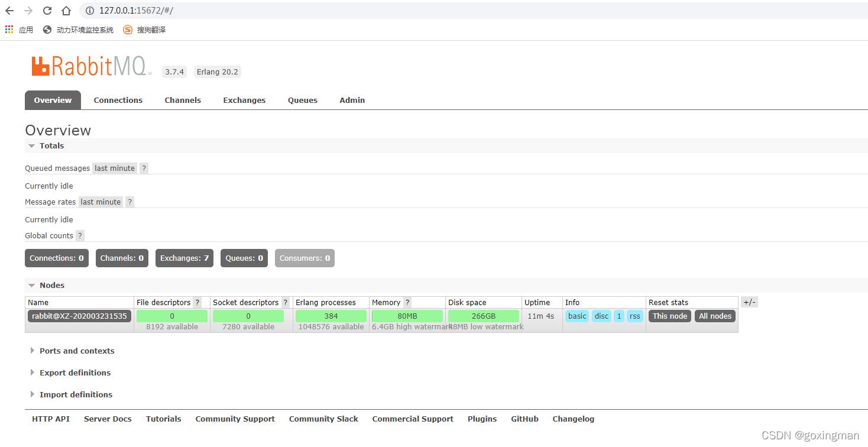Toggle node columns with +/- control

coord(749,302)
